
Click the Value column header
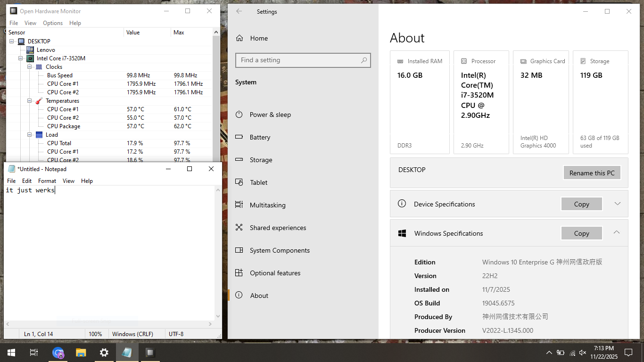coord(148,33)
